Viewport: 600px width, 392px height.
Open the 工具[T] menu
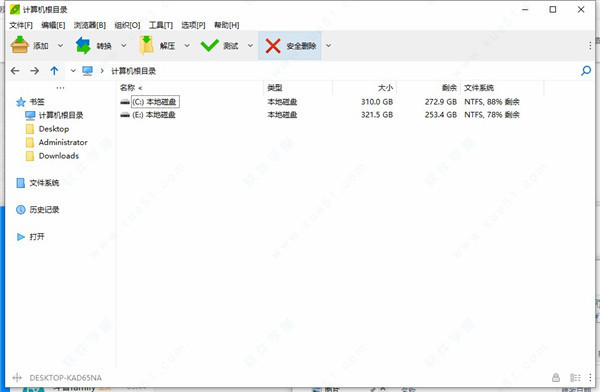161,25
